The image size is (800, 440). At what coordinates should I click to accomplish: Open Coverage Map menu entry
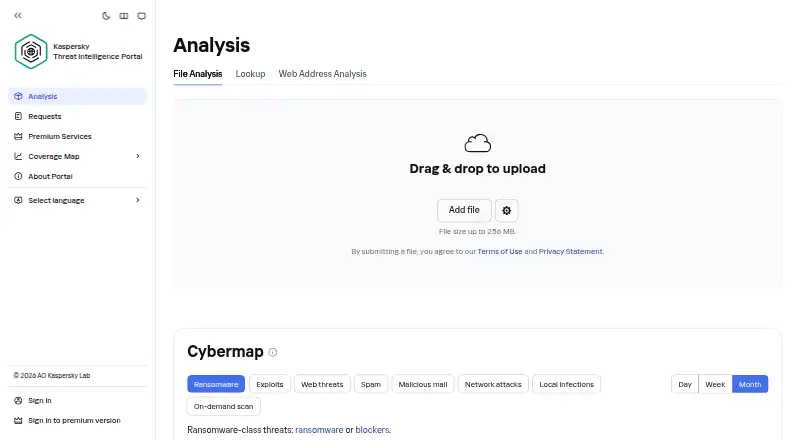(x=78, y=156)
